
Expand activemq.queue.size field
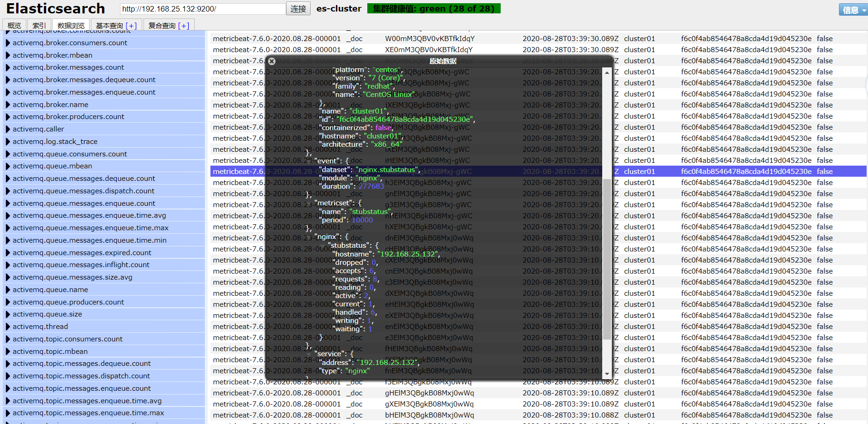point(8,314)
